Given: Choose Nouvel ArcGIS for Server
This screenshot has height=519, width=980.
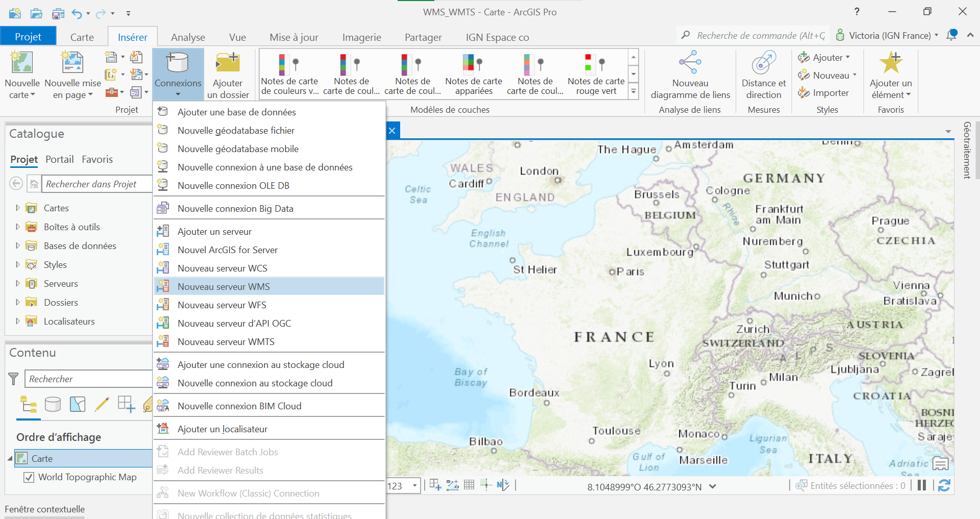Looking at the screenshot, I should 269,250.
